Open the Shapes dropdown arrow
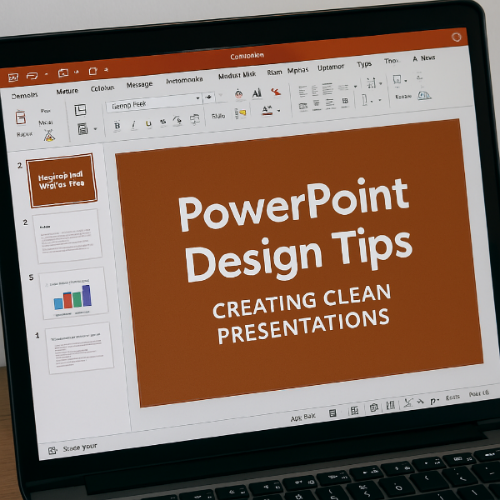 [x=406, y=81]
